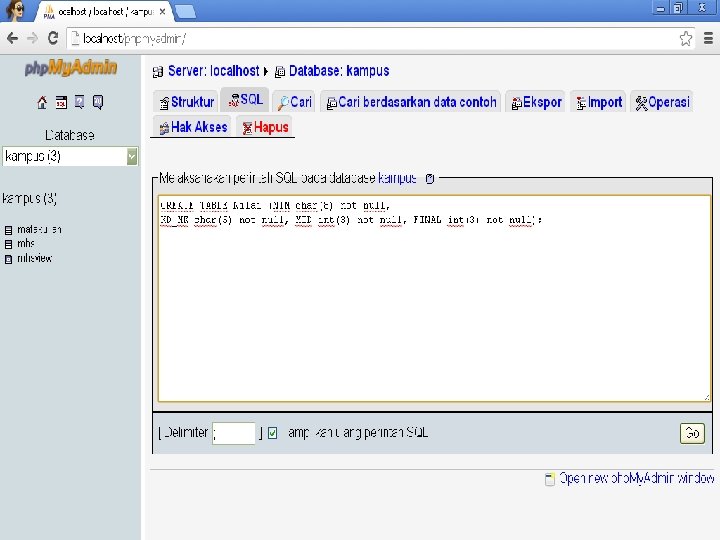Open the SQL documentation icon in sidebar

98,102
